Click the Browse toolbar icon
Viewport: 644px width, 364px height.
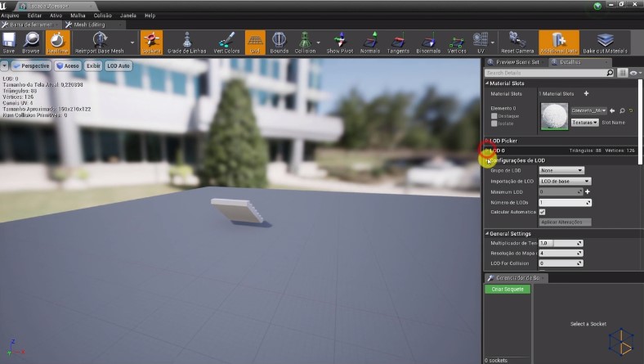pos(31,43)
